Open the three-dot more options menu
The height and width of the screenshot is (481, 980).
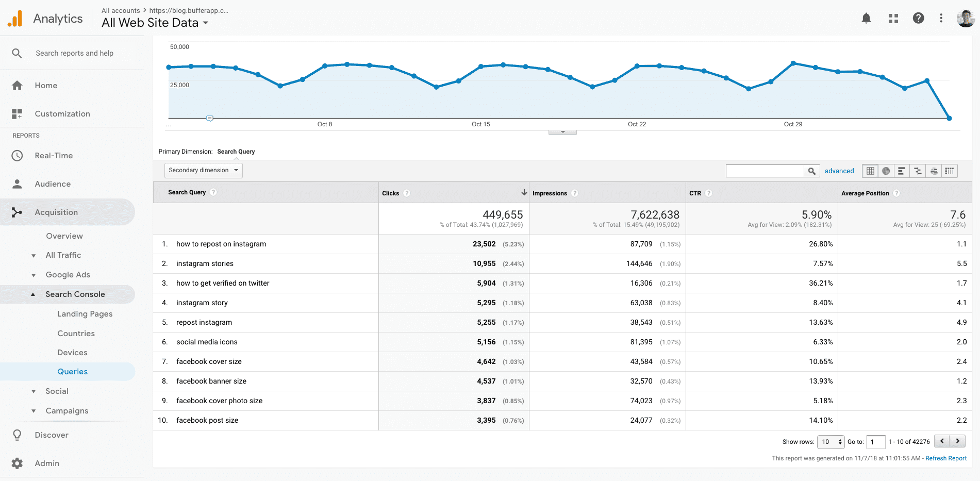(941, 18)
